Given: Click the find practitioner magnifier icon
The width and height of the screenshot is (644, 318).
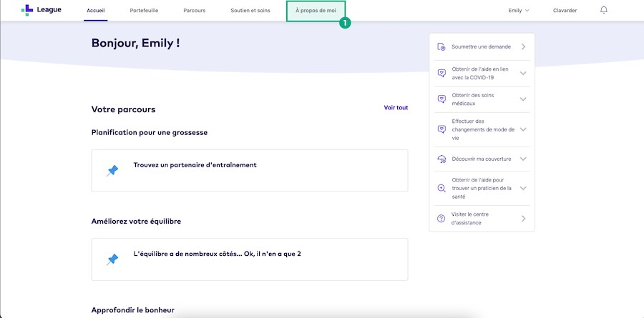Looking at the screenshot, I should [441, 189].
